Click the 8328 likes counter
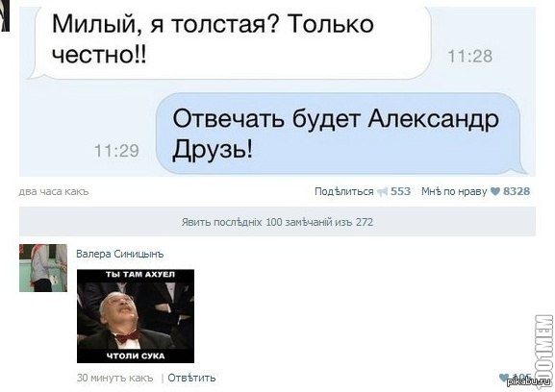 [x=517, y=191]
